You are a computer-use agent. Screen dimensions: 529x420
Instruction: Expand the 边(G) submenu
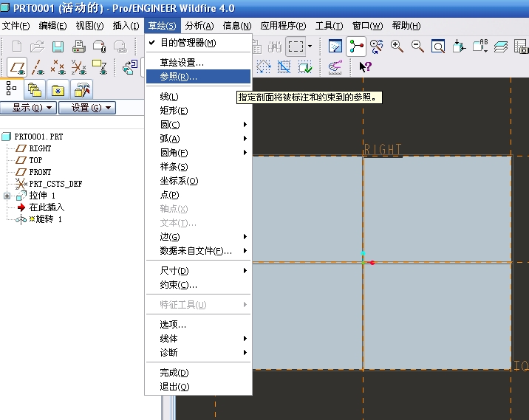198,237
